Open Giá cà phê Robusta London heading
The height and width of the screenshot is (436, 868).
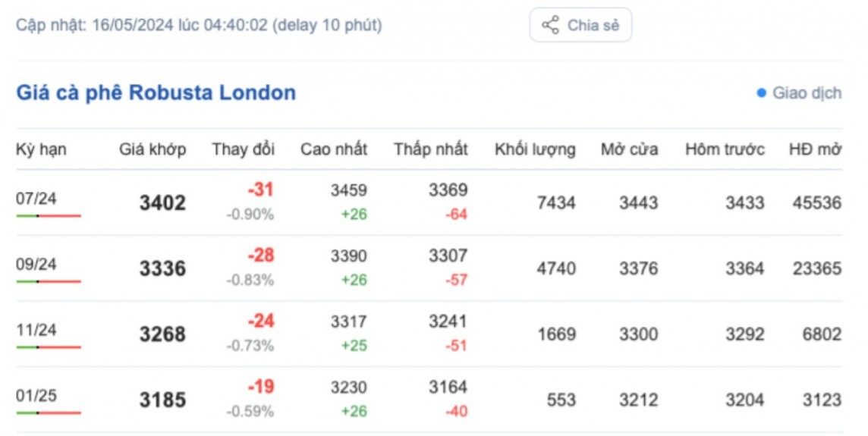[156, 93]
